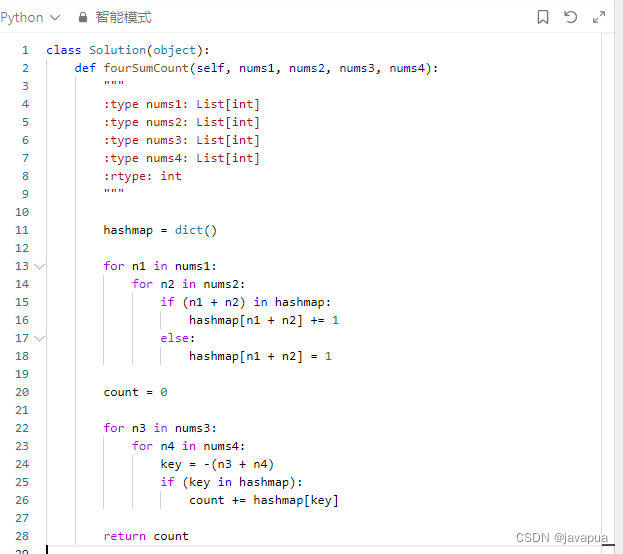Collapse the fold chevron at line 13
This screenshot has width=623, height=554.
(39, 266)
